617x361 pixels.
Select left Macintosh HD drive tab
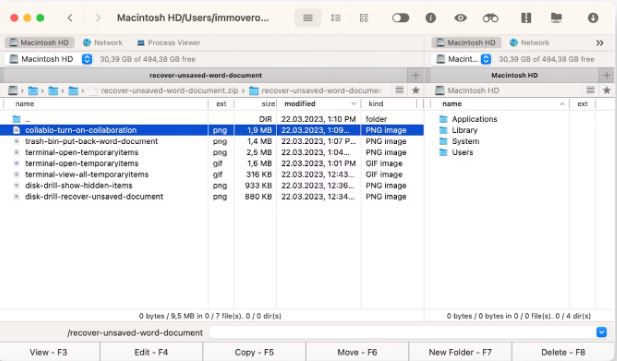point(39,43)
